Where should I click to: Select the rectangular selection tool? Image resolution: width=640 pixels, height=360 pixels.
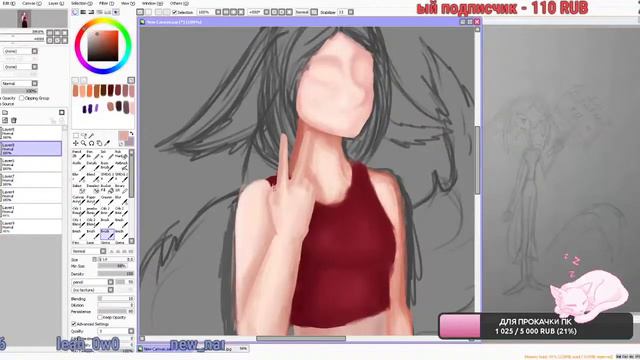click(76, 136)
